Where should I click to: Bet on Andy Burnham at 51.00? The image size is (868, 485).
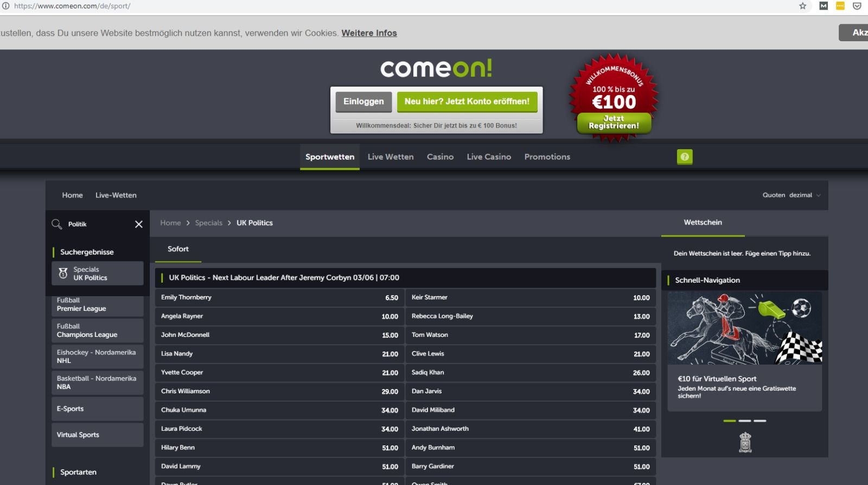[x=531, y=448]
